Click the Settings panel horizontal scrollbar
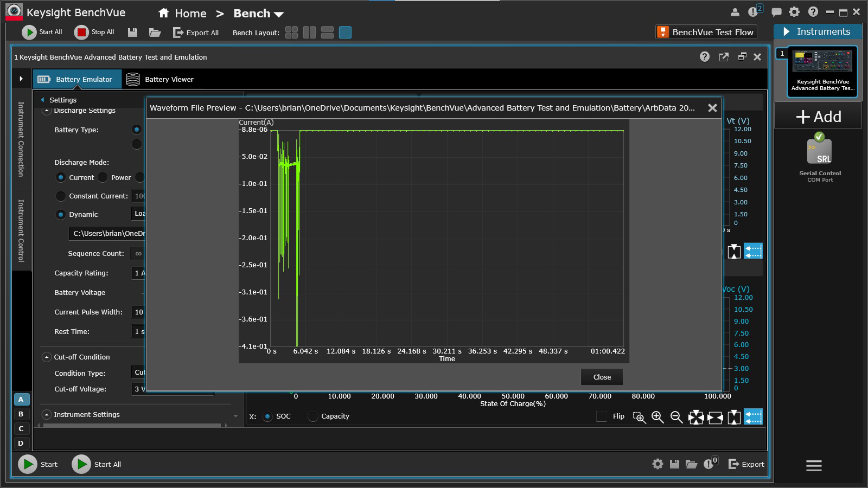 pos(132,426)
